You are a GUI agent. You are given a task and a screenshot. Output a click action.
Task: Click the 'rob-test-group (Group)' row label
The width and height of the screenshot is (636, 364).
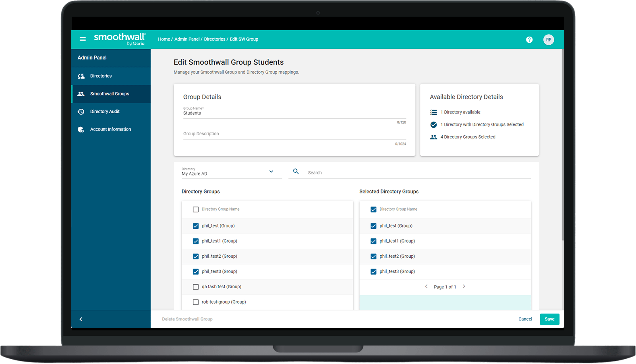(224, 302)
